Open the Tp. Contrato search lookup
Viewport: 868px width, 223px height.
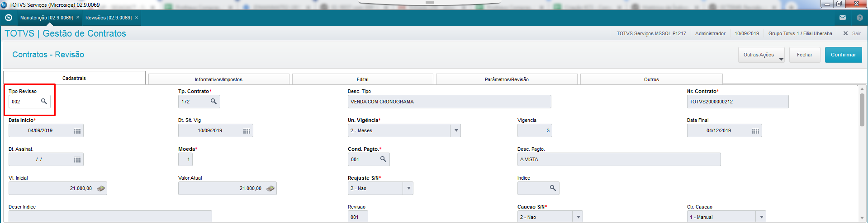point(213,102)
